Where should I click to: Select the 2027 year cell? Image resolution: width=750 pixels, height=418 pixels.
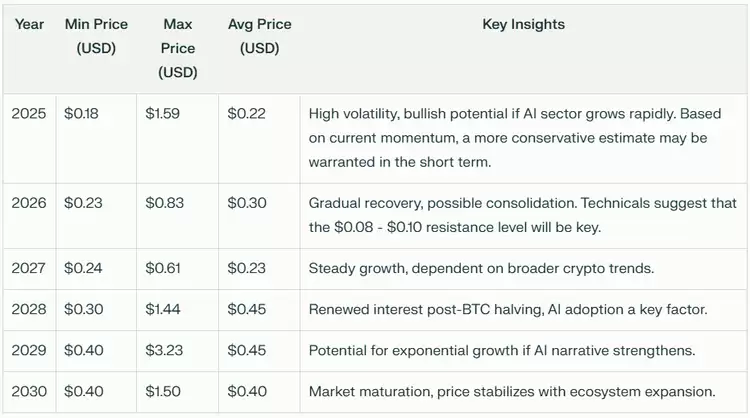29,268
